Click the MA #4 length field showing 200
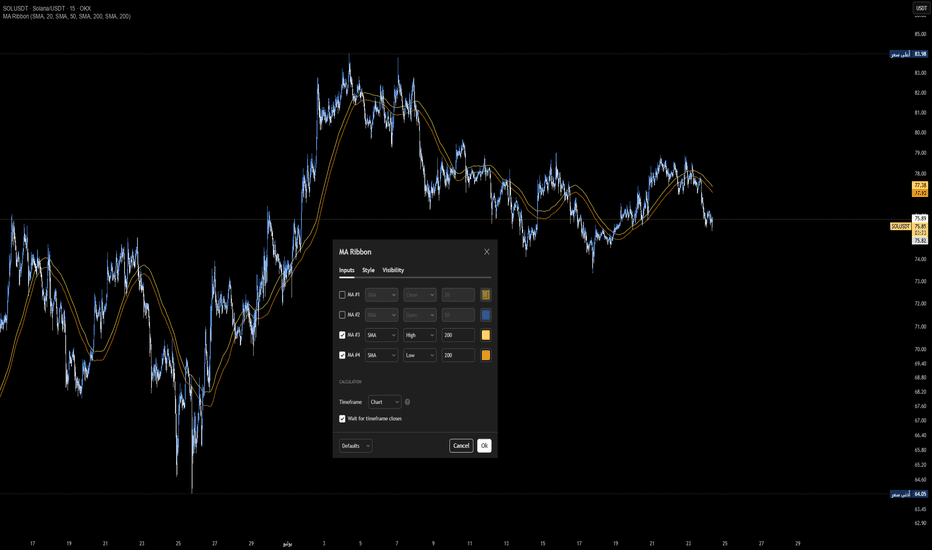Screen dimensions: 932x550 458,355
